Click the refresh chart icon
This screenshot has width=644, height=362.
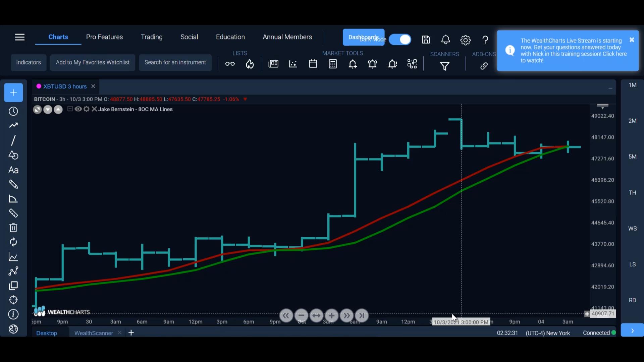point(13,242)
